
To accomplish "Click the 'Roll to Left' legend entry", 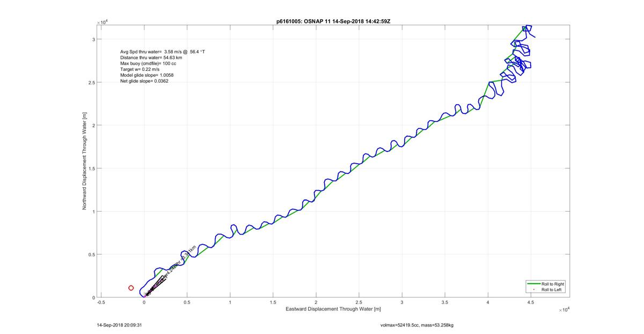I will pyautogui.click(x=552, y=289).
